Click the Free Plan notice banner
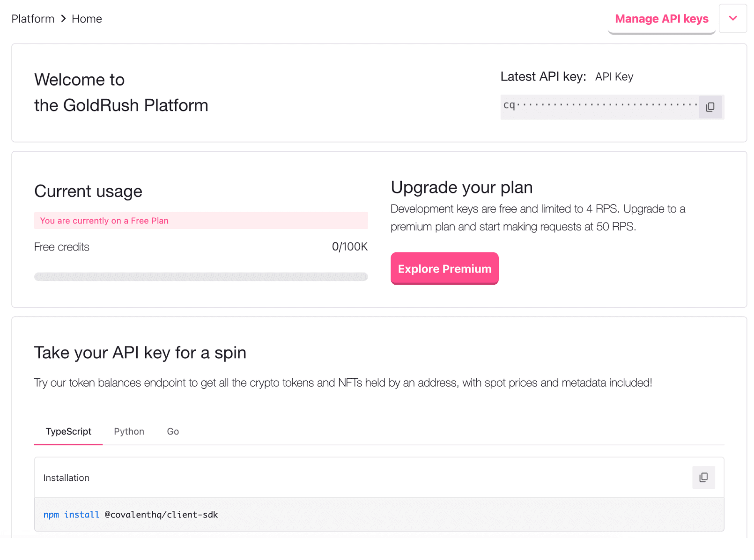The image size is (754, 560). click(200, 221)
